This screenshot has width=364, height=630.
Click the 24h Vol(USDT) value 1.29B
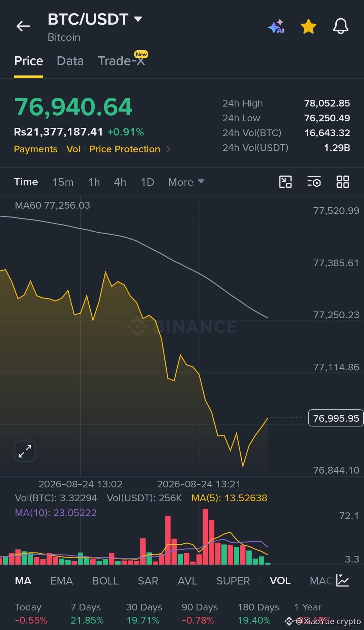pos(337,148)
